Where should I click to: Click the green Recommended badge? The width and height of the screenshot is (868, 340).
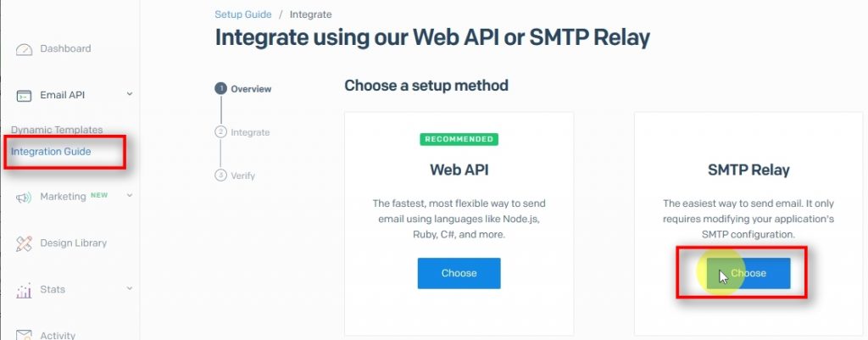point(459,139)
